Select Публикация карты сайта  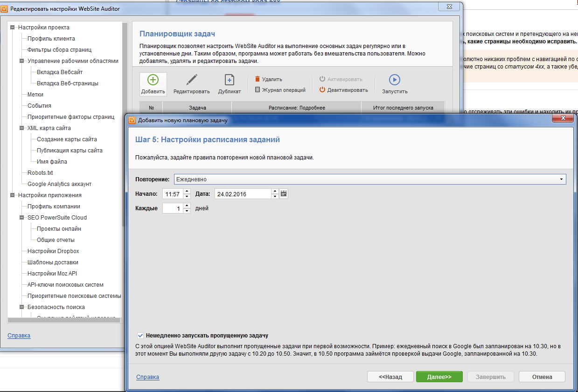[x=70, y=151]
